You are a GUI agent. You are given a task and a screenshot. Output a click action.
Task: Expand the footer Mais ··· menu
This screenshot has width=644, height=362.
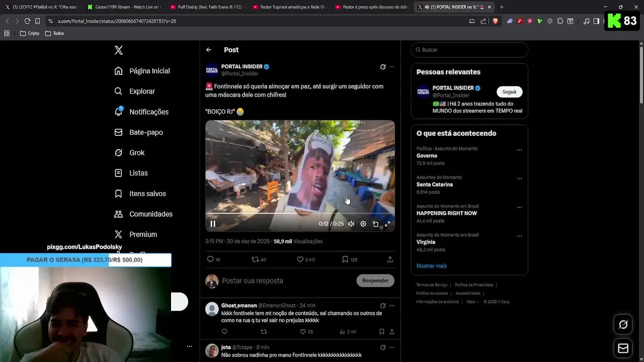tap(472, 302)
